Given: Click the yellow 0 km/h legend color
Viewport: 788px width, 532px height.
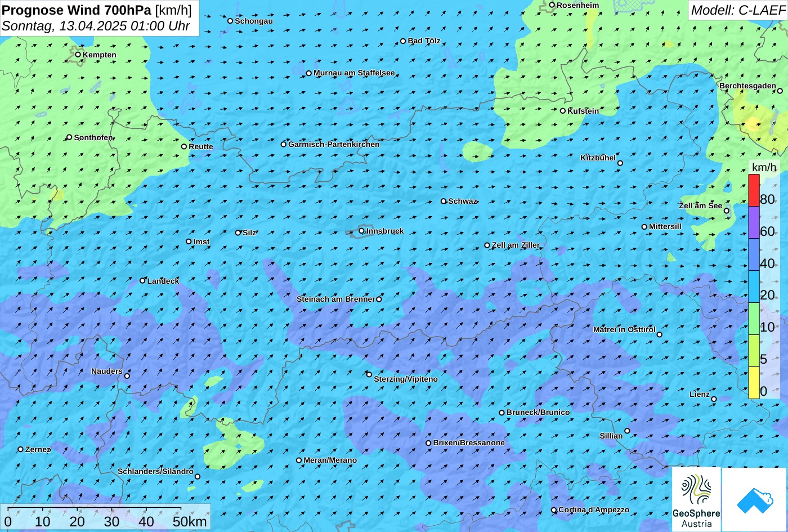Looking at the screenshot, I should (754, 382).
